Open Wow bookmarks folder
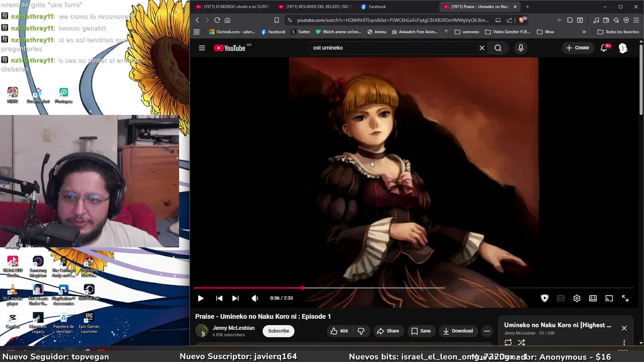Screen dimensions: 644x362 [545, 32]
